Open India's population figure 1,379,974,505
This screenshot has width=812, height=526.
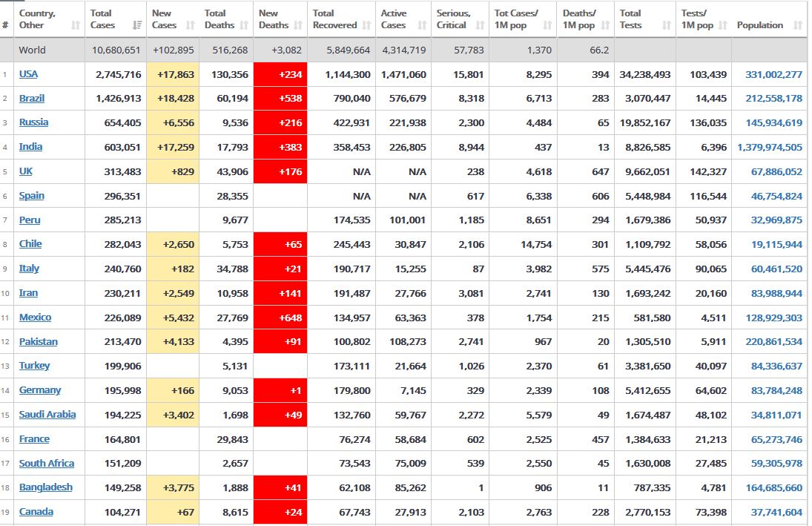click(x=770, y=147)
